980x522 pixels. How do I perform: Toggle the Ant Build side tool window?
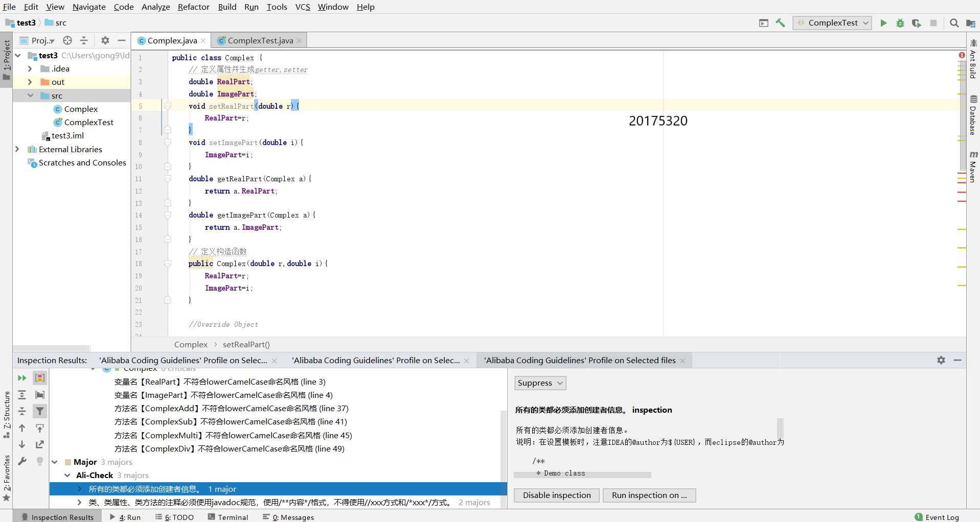pos(973,59)
